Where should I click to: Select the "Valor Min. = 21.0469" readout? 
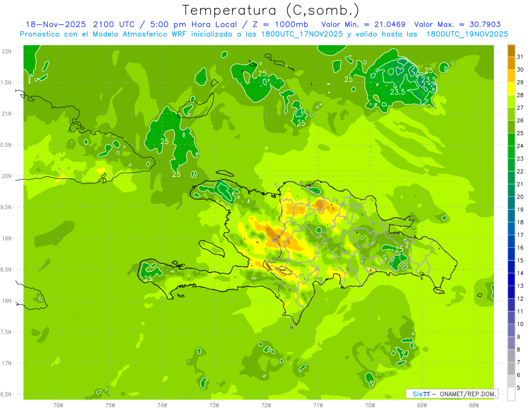click(363, 25)
